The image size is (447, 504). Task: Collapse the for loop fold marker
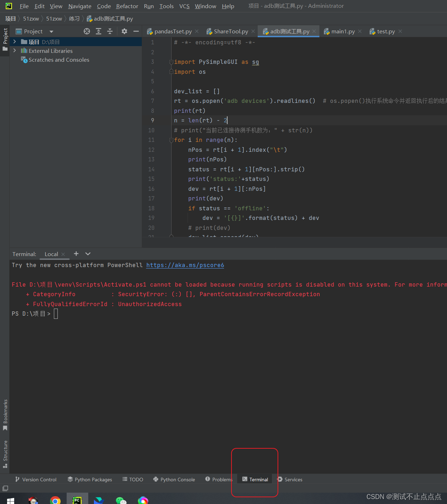pos(171,140)
